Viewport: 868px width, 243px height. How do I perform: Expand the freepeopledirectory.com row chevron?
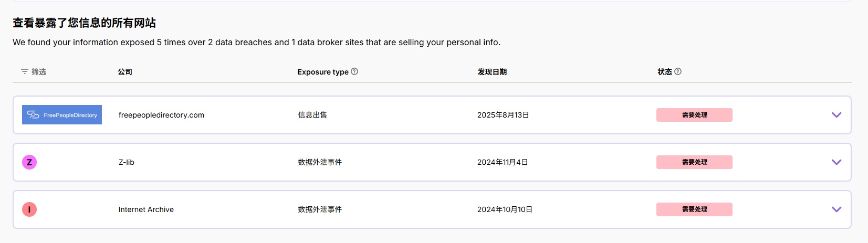tap(836, 115)
